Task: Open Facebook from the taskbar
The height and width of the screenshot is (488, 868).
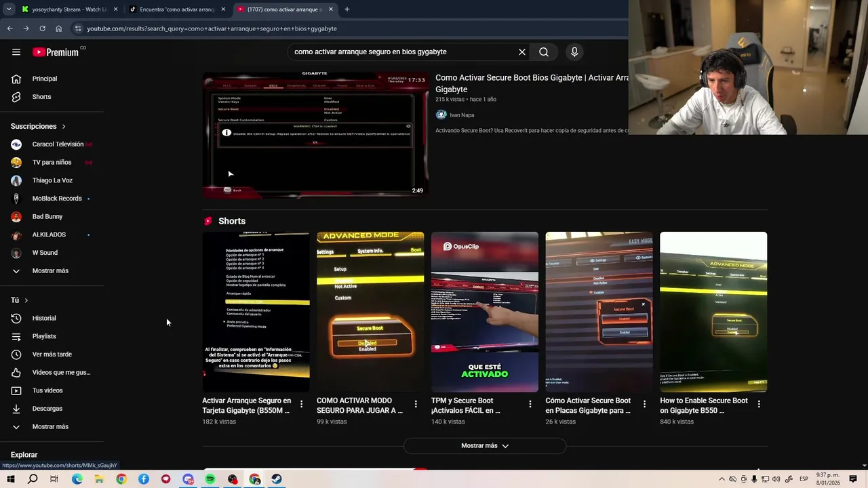Action: pos(144,479)
